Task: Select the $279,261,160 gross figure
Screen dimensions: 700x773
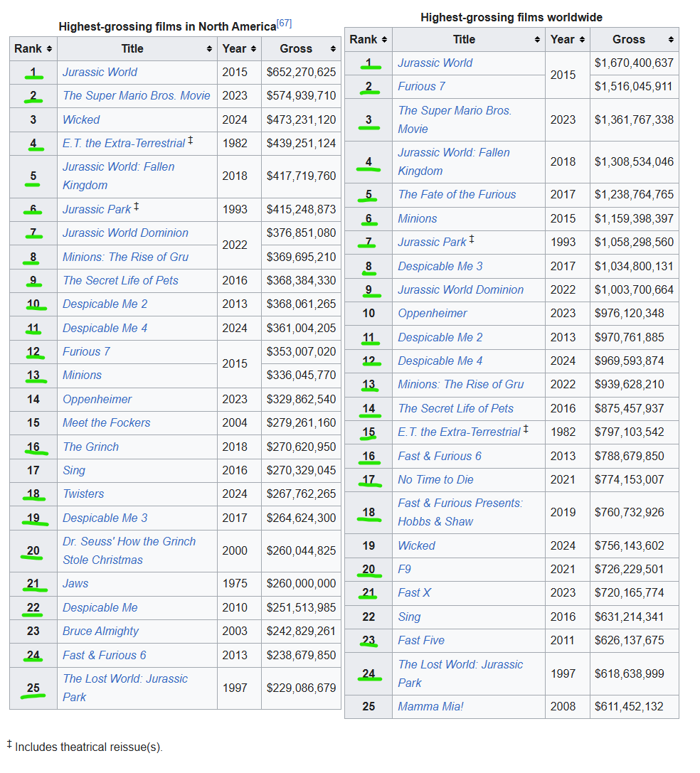Action: point(301,423)
